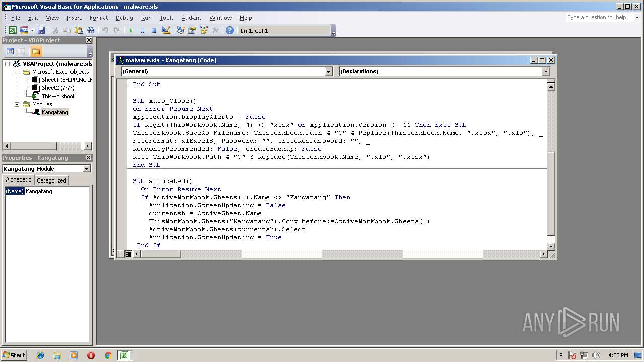This screenshot has height=362, width=644.
Task: Collapse the VBAProject (malware.xls) root node
Action: (x=8, y=64)
